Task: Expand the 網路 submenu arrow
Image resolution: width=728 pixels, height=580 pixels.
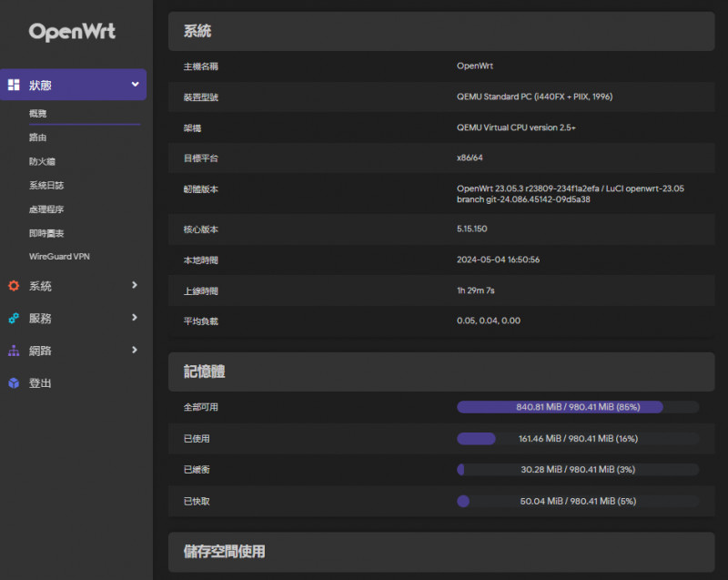Action: (x=135, y=350)
